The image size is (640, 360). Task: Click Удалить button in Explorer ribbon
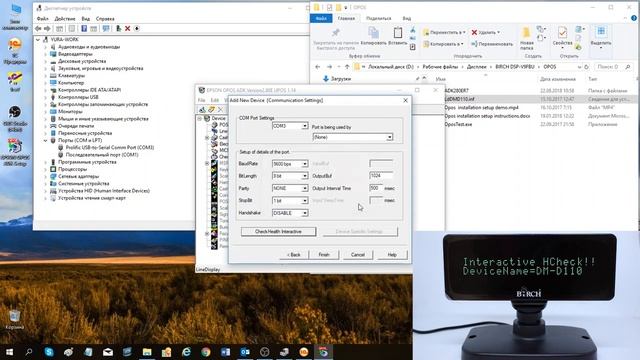pyautogui.click(x=486, y=32)
